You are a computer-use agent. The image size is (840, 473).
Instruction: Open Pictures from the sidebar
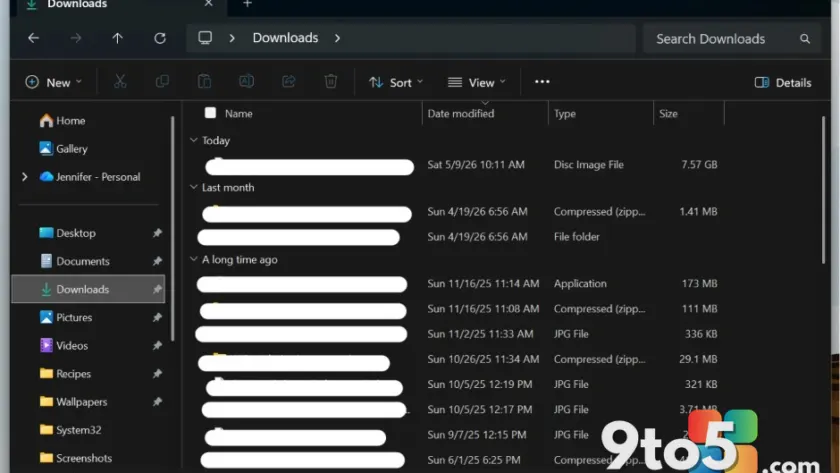point(66,317)
